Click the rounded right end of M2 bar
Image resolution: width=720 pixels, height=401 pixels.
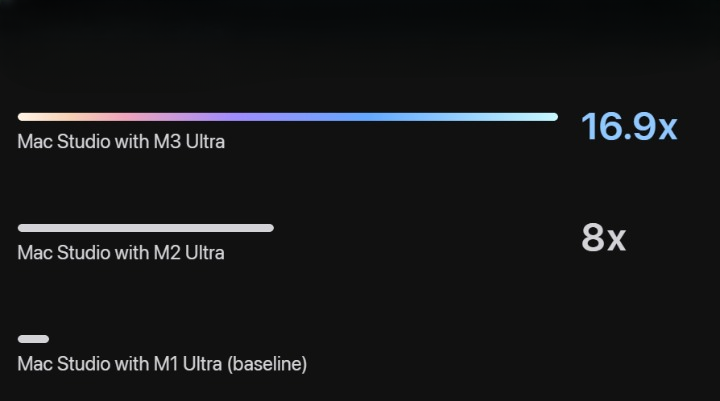tap(270, 228)
